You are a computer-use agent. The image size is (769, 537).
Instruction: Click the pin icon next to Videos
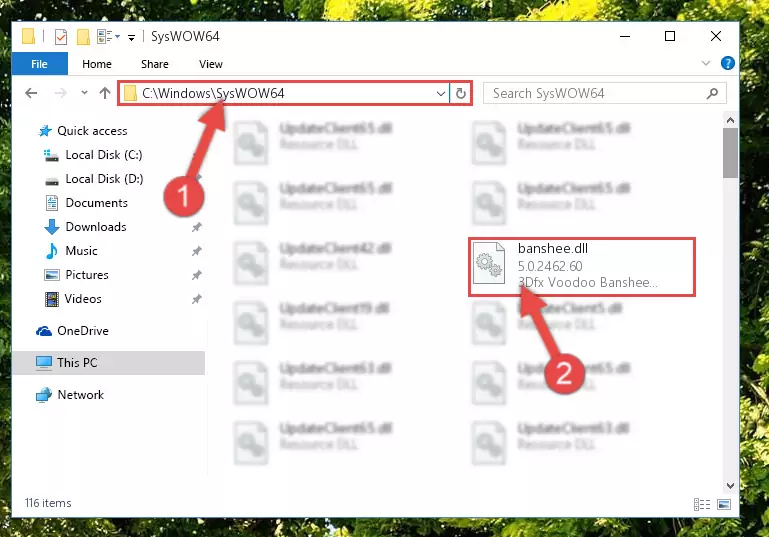(x=197, y=299)
